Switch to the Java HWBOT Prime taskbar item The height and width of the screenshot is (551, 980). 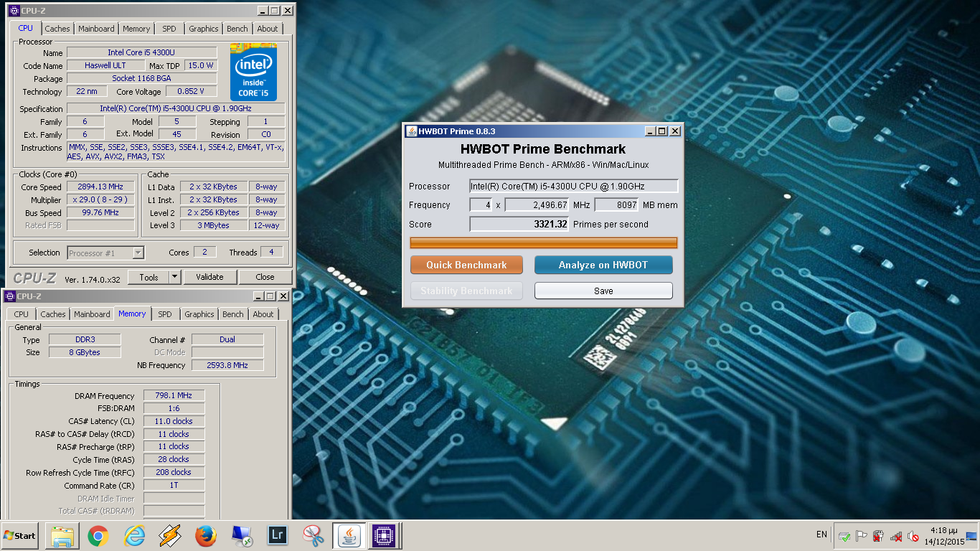tap(349, 536)
